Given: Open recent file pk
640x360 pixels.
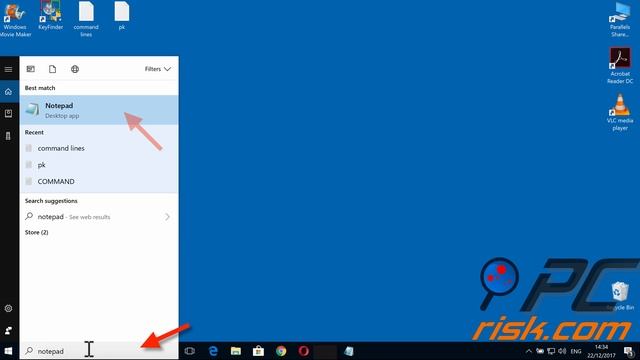Looking at the screenshot, I should tap(99, 165).
